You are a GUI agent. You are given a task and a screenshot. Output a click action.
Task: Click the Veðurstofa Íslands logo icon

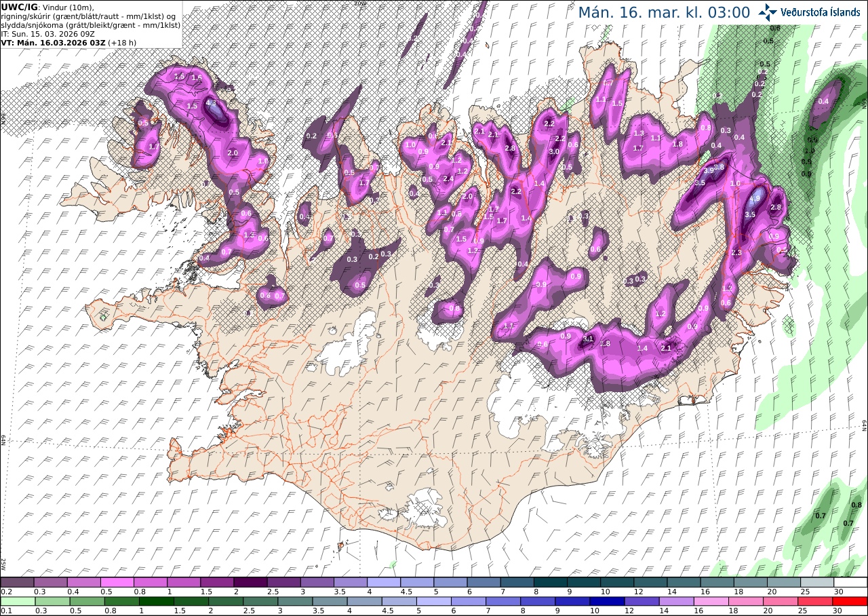[x=768, y=12]
